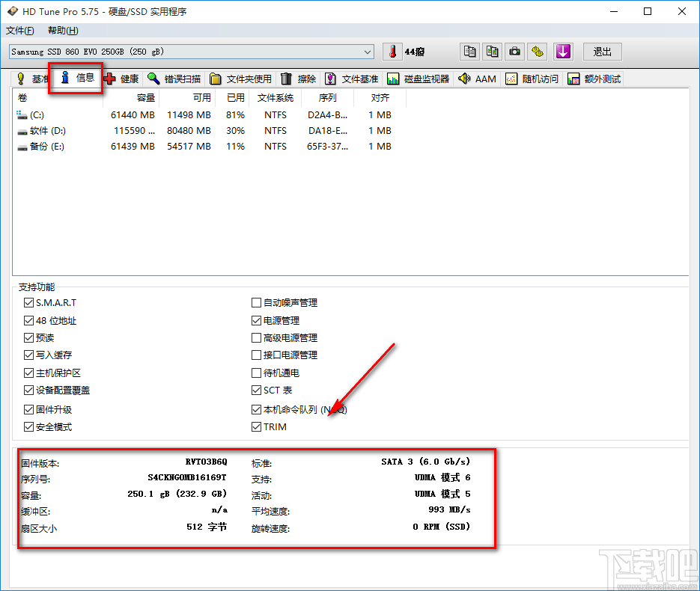
Task: Click the 993 MB/s average speed value
Action: pos(449,509)
